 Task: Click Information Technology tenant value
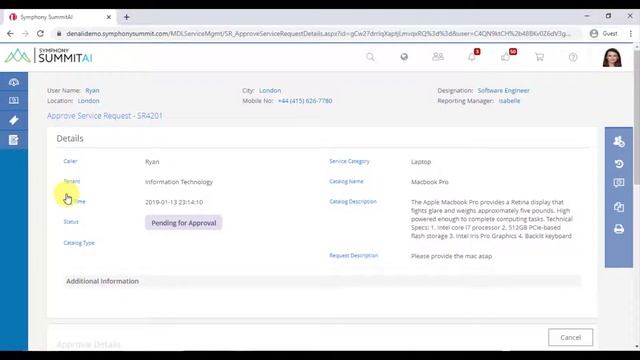point(179,182)
